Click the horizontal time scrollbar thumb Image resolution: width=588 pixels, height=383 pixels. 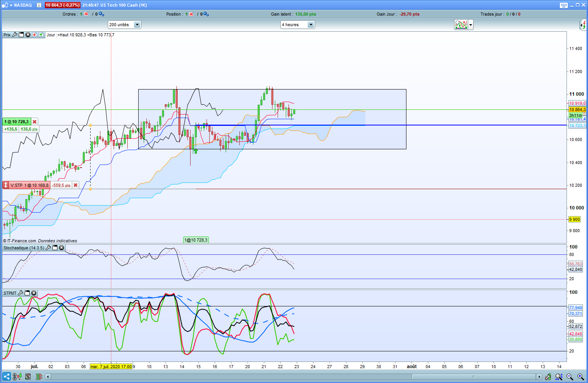click(474, 377)
